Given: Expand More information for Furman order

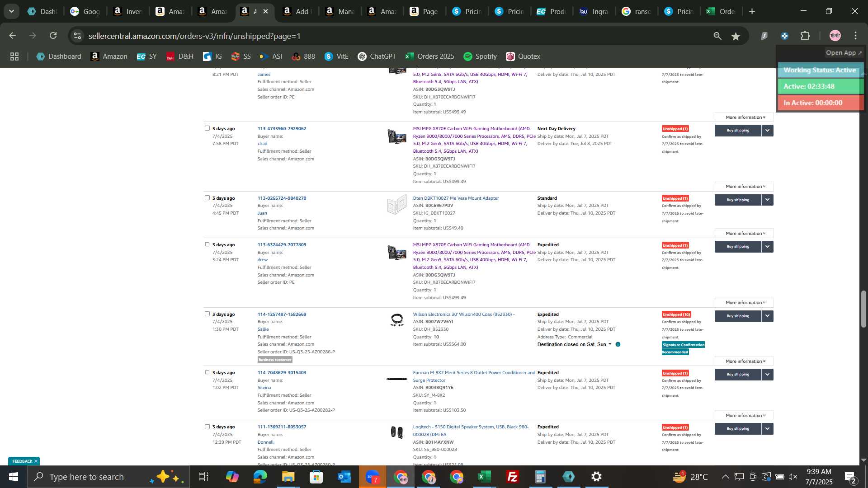Looking at the screenshot, I should pyautogui.click(x=744, y=416).
